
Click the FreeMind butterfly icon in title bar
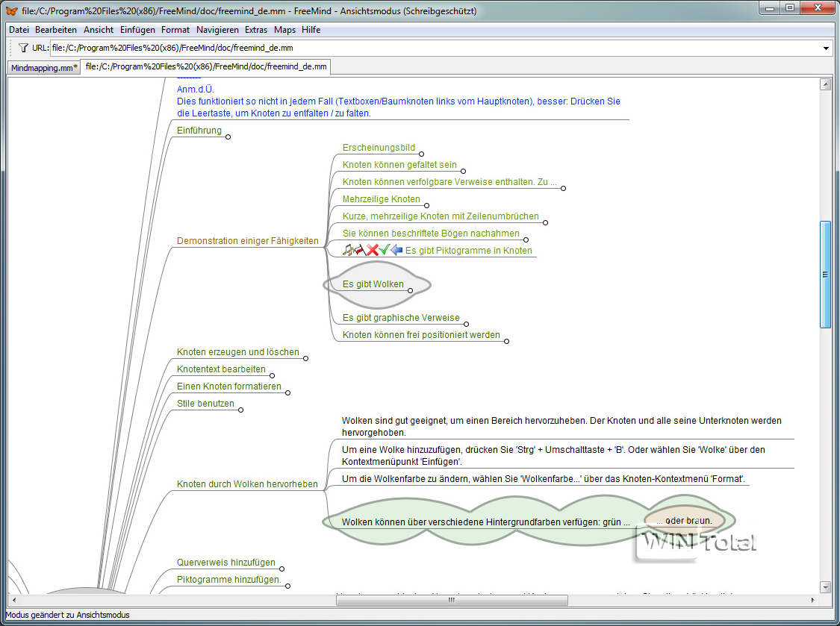pyautogui.click(x=11, y=10)
